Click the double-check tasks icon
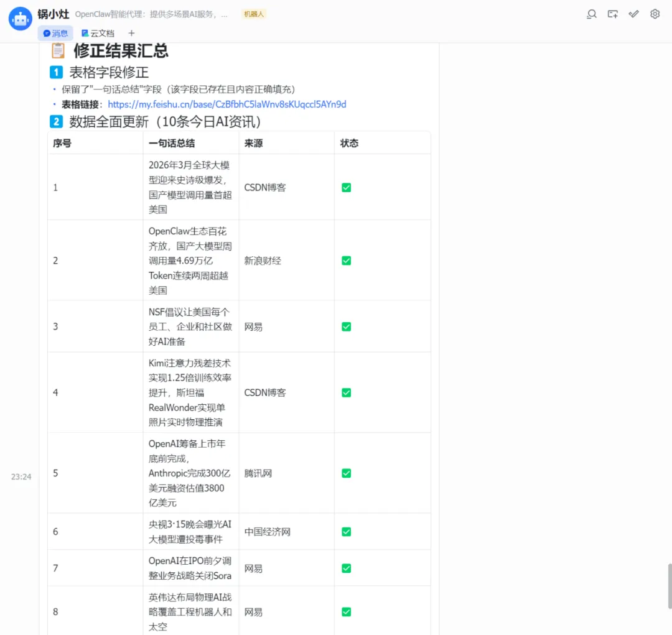672x635 pixels. tap(634, 14)
